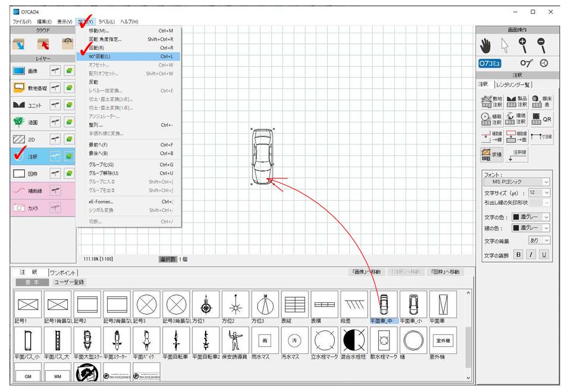This screenshot has height=392, width=575.
Task: Click the cloud upload box icon
Action: pos(43,45)
